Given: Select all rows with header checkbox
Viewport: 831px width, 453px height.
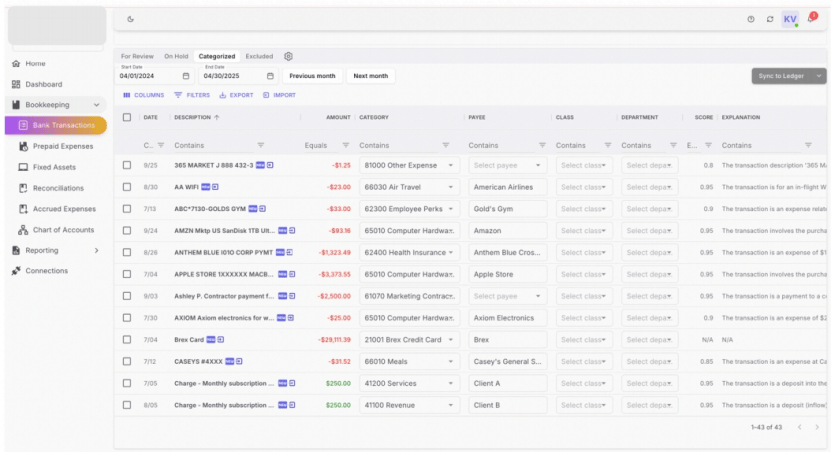Looking at the screenshot, I should (x=127, y=117).
